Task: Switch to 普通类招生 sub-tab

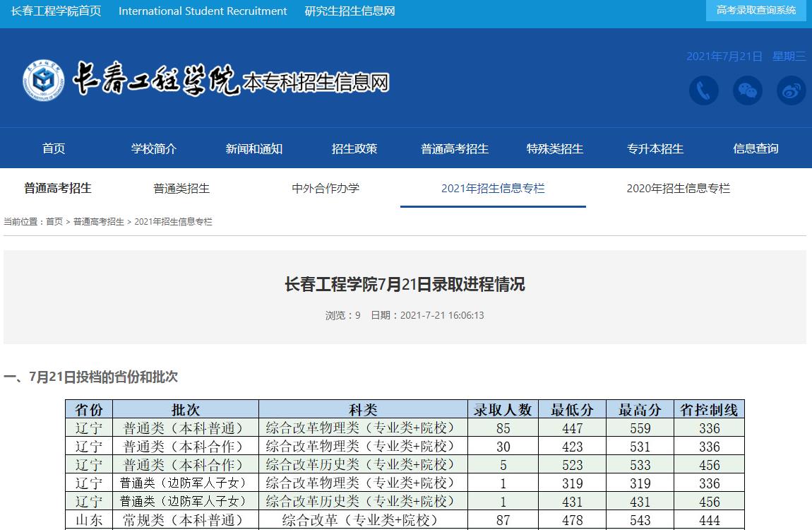Action: 181,188
